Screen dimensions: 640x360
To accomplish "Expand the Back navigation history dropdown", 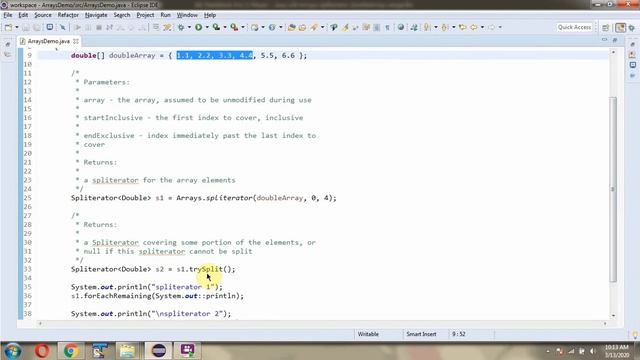I will point(482,27).
